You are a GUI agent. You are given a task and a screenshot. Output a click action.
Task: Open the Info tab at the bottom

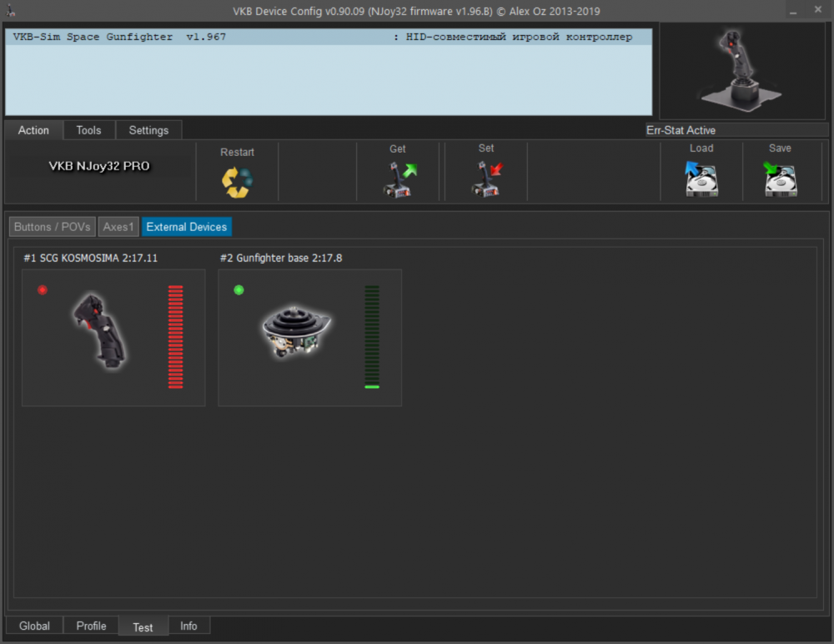tap(188, 625)
